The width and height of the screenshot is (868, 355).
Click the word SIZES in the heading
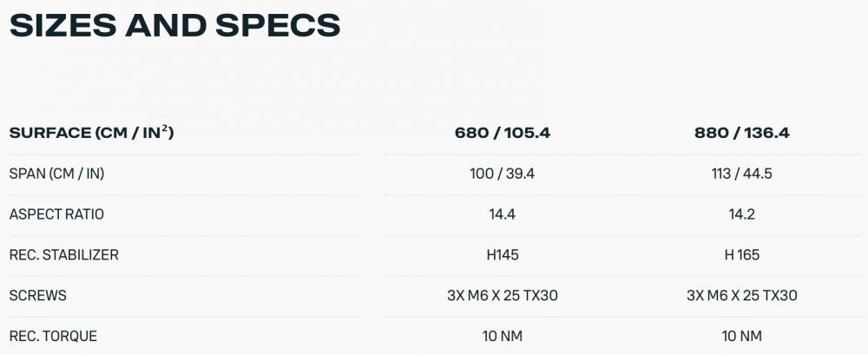62,24
